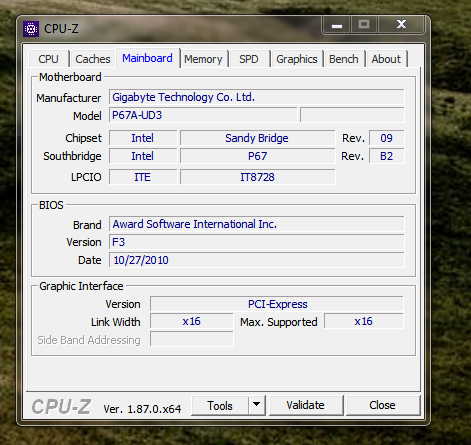Image resolution: width=471 pixels, height=445 pixels.
Task: Click the empty field beside the model
Action: pyautogui.click(x=352, y=115)
